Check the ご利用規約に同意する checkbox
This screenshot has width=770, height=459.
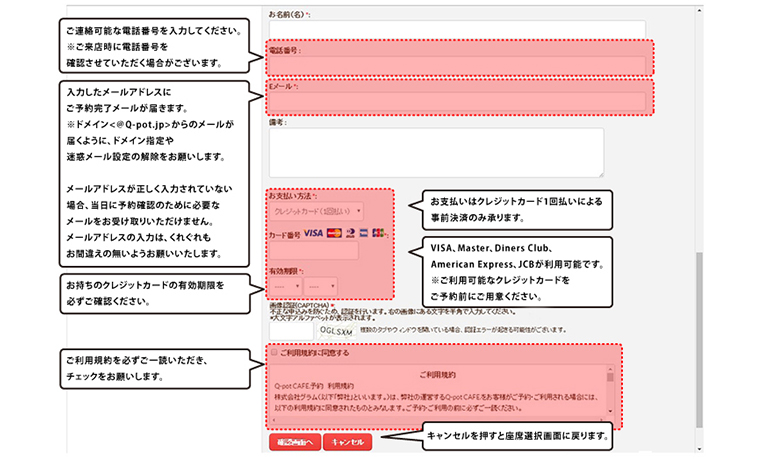(x=273, y=353)
